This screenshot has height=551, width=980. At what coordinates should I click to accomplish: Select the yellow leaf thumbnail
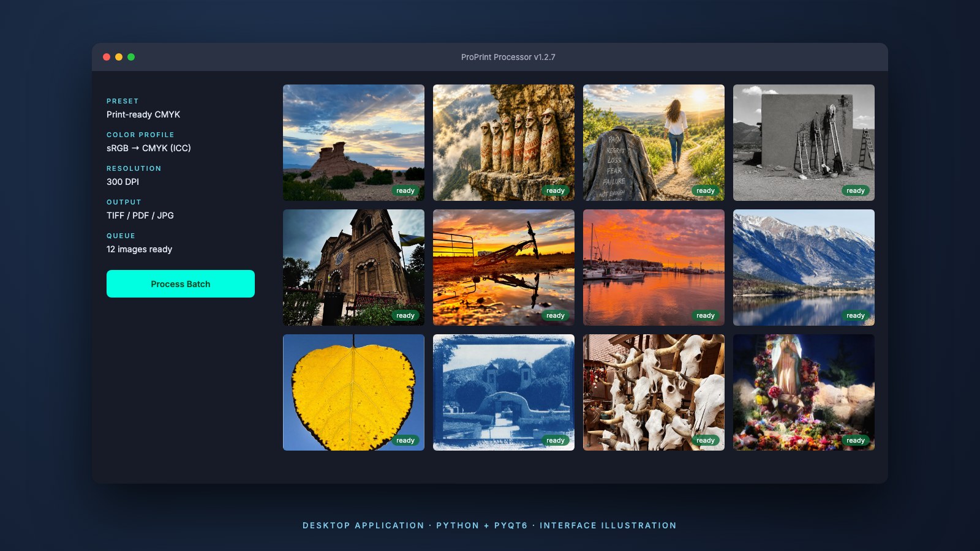pyautogui.click(x=353, y=392)
